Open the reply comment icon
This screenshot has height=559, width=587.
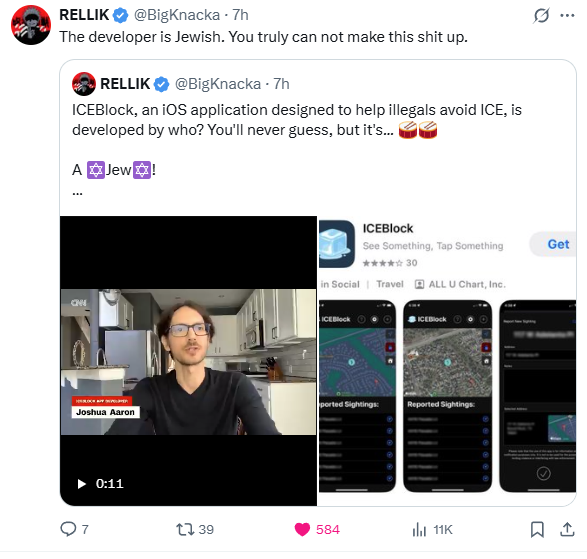[x=68, y=529]
